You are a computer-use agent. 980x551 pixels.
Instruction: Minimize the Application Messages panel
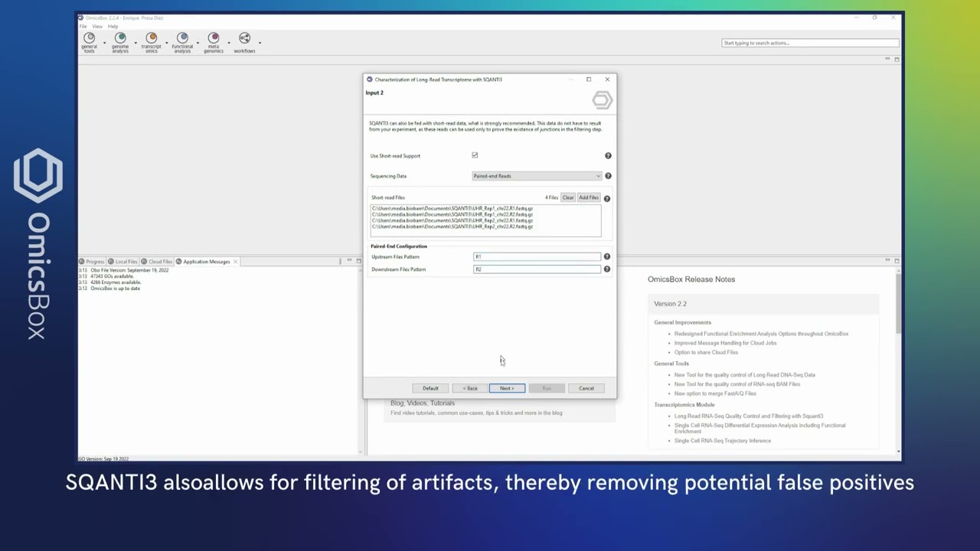click(x=349, y=261)
